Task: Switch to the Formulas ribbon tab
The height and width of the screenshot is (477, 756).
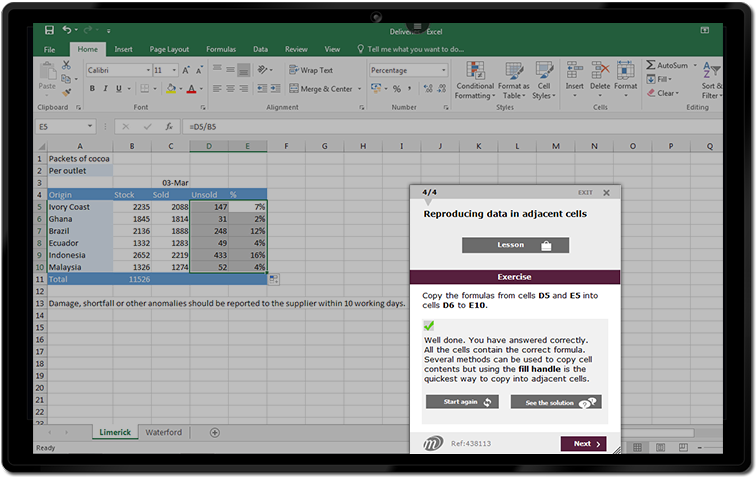Action: [x=221, y=49]
